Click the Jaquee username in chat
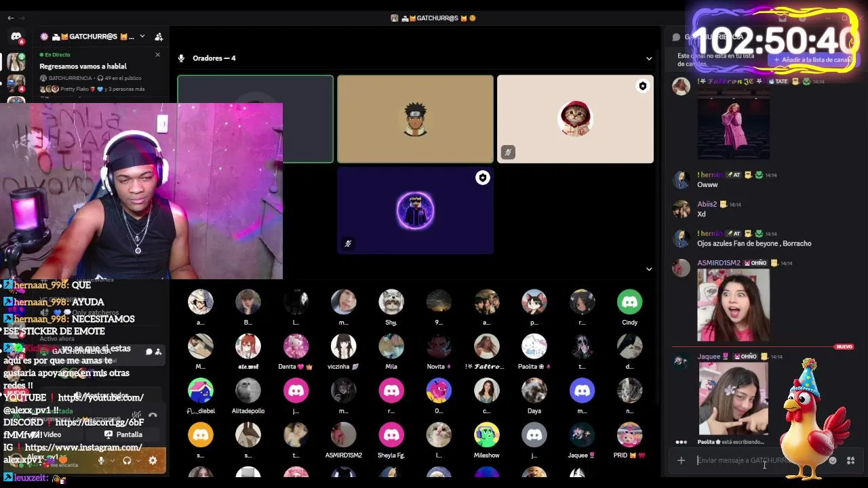Image resolution: width=868 pixels, height=488 pixels. (x=709, y=357)
